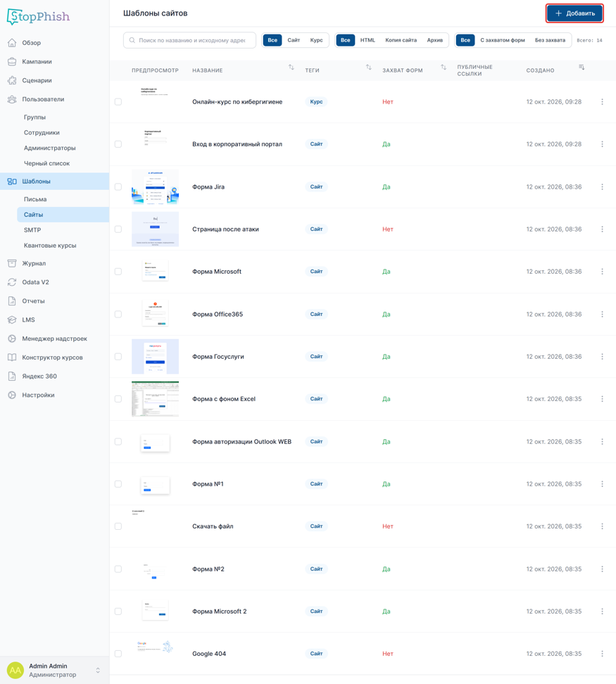Viewport: 616px width, 684px height.
Task: Check the Google 404 row checkbox
Action: pos(118,654)
